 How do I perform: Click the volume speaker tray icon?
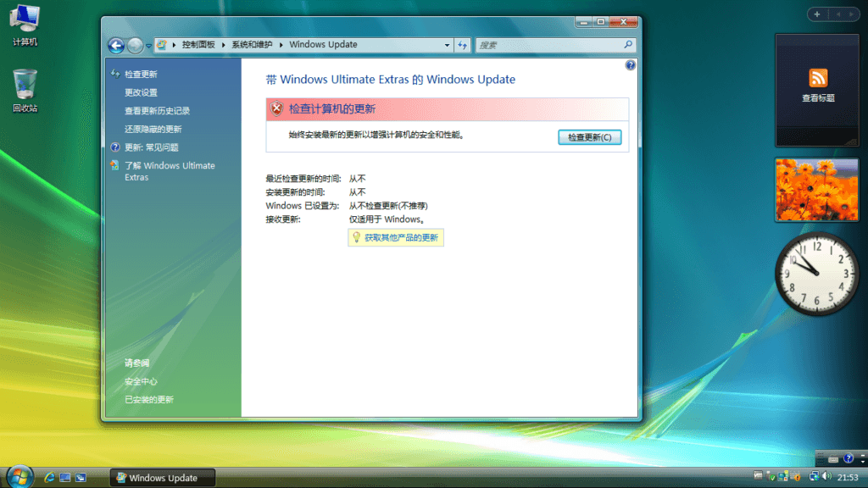(827, 476)
